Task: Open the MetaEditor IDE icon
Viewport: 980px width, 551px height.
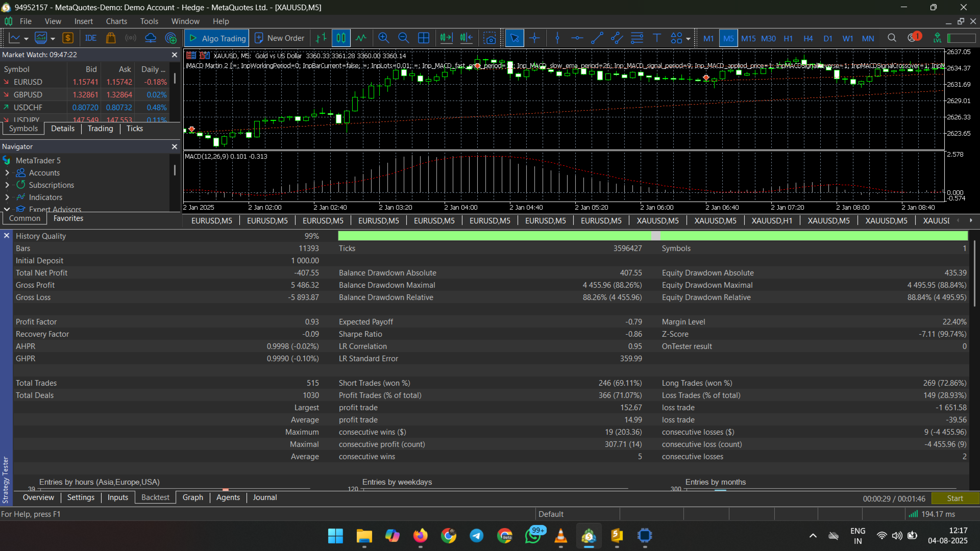Action: [91, 38]
